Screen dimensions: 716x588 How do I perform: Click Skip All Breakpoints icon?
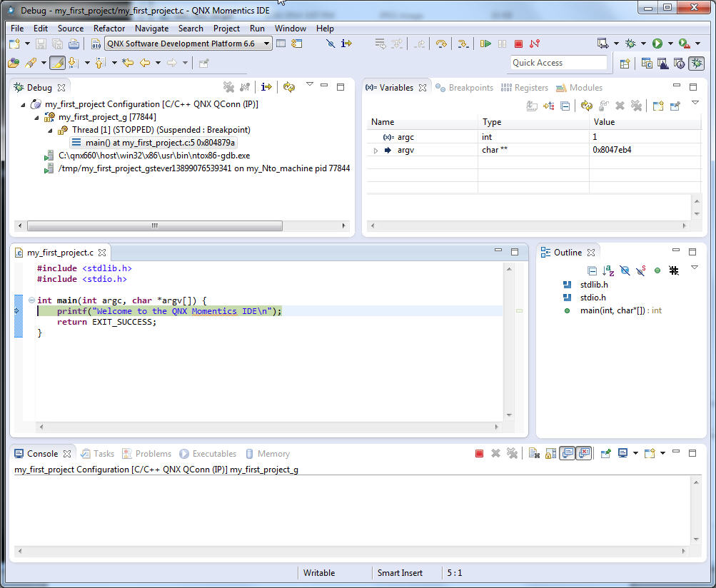(331, 44)
